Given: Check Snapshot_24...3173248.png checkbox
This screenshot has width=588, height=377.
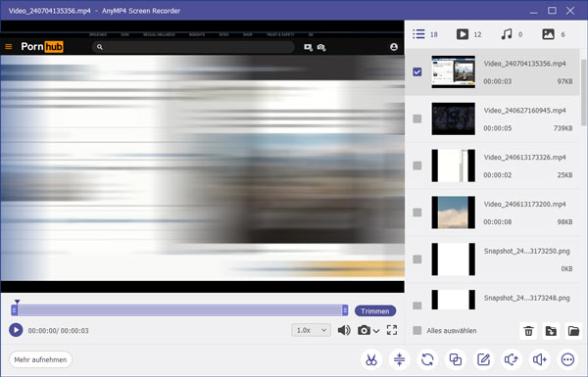Looking at the screenshot, I should coord(417,306).
